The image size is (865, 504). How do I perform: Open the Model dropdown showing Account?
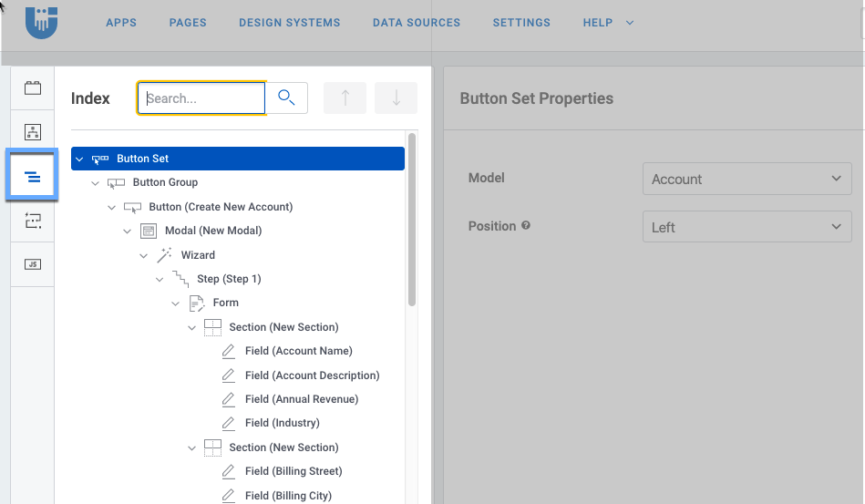[747, 180]
